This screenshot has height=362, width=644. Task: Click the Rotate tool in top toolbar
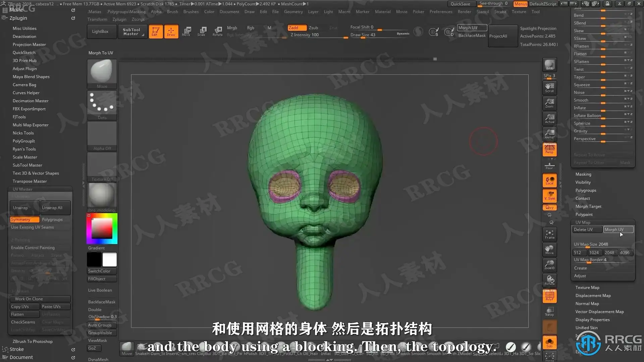217,31
